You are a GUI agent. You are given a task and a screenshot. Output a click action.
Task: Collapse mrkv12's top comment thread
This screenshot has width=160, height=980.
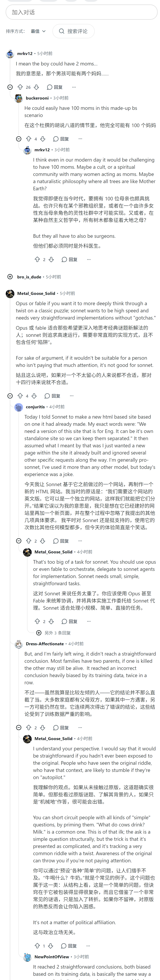click(x=10, y=87)
